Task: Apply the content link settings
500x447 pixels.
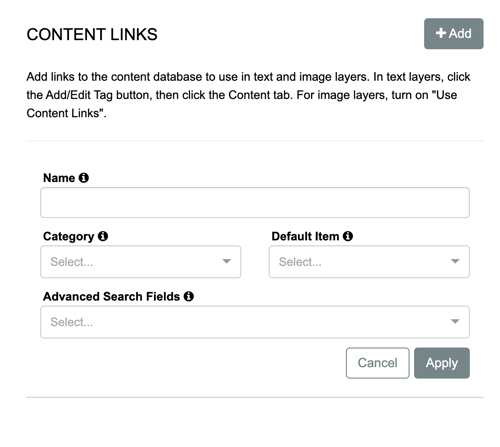Action: [442, 363]
